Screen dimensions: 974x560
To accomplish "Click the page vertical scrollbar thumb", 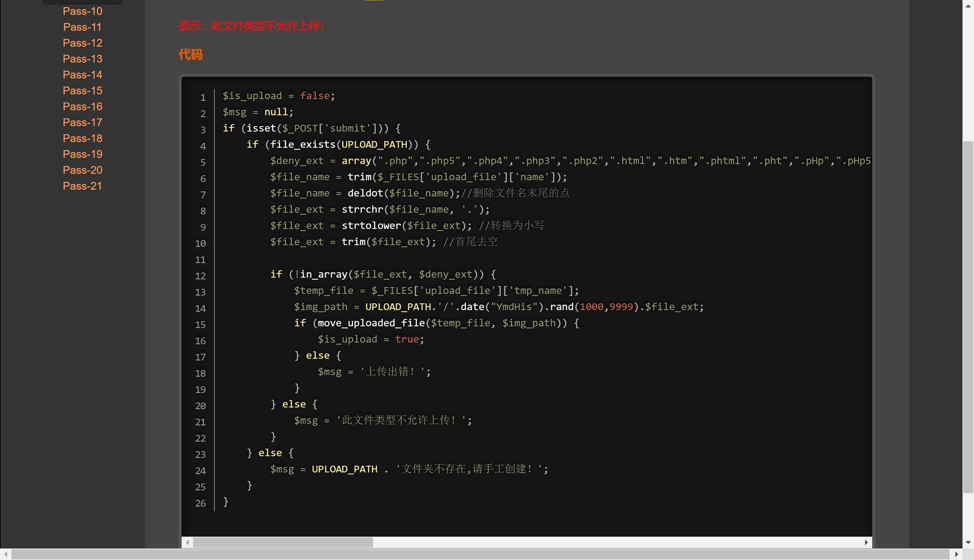I will coord(968,317).
